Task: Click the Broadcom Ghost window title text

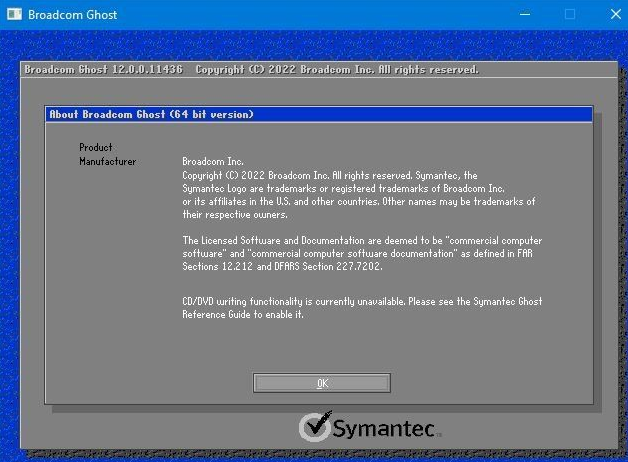Action: tap(72, 15)
